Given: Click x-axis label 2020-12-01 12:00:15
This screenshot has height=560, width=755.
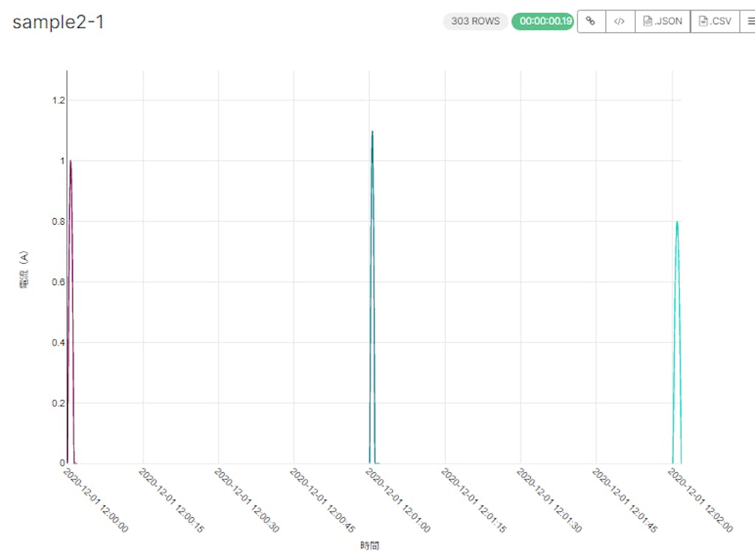Looking at the screenshot, I should pos(171,500).
